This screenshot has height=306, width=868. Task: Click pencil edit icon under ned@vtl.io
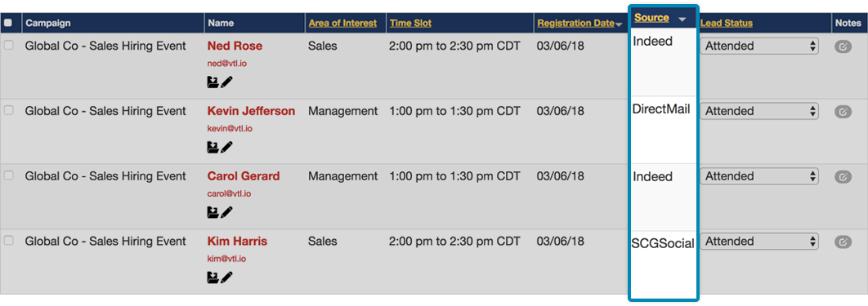[x=226, y=82]
